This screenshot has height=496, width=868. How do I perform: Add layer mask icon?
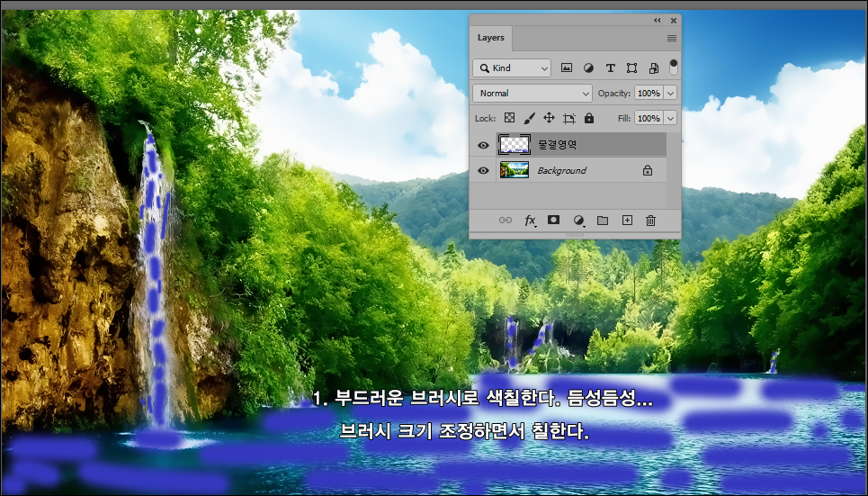[x=553, y=220]
